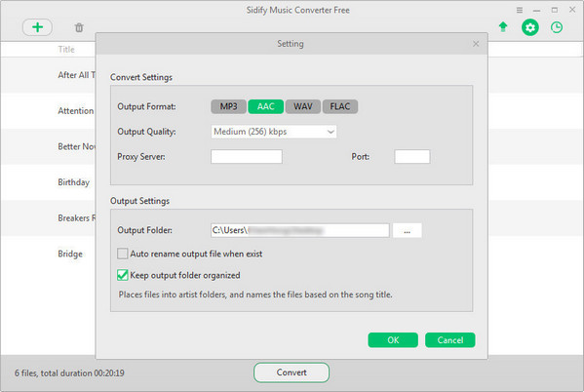Select AAC output format

click(265, 106)
